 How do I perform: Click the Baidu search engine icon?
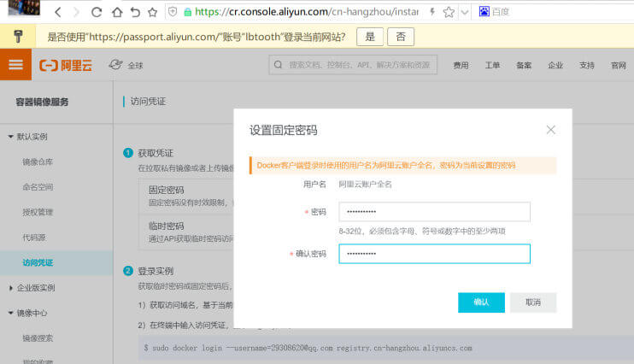coord(484,12)
